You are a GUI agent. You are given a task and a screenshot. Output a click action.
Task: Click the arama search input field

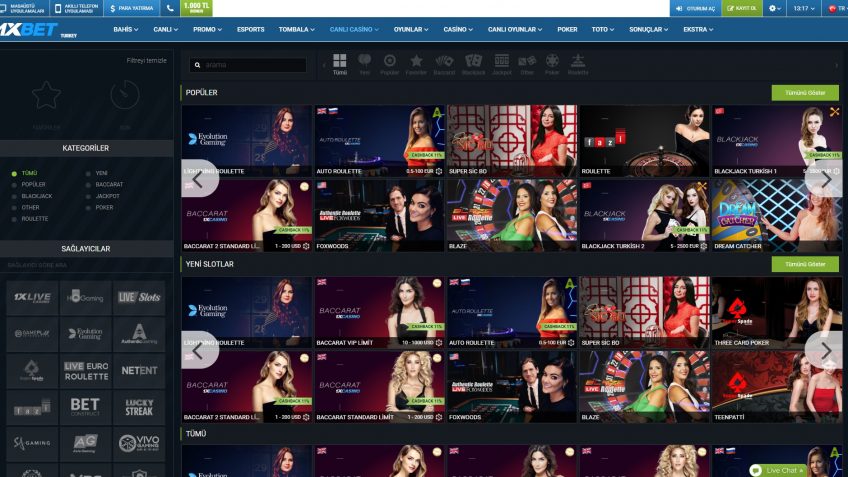pos(248,65)
